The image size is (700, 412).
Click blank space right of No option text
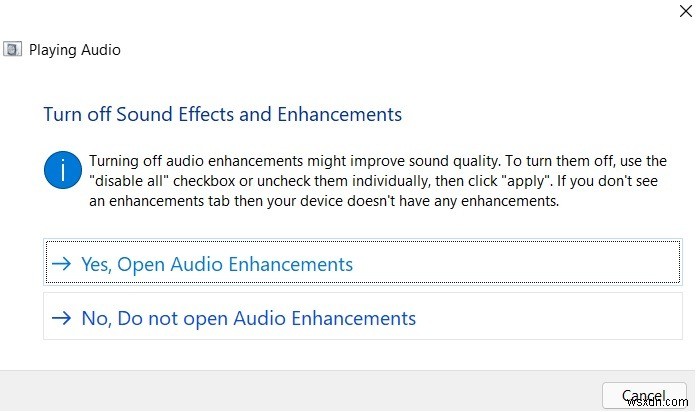point(550,319)
